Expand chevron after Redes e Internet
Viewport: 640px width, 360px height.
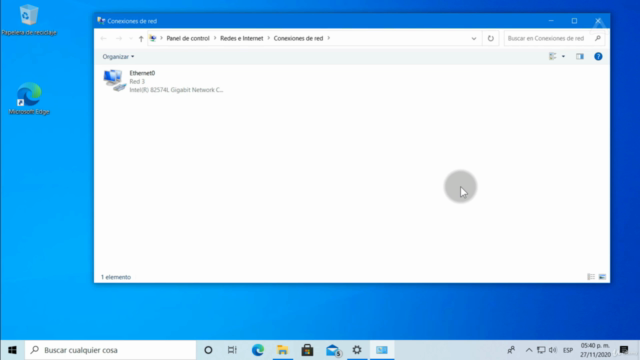[269, 38]
